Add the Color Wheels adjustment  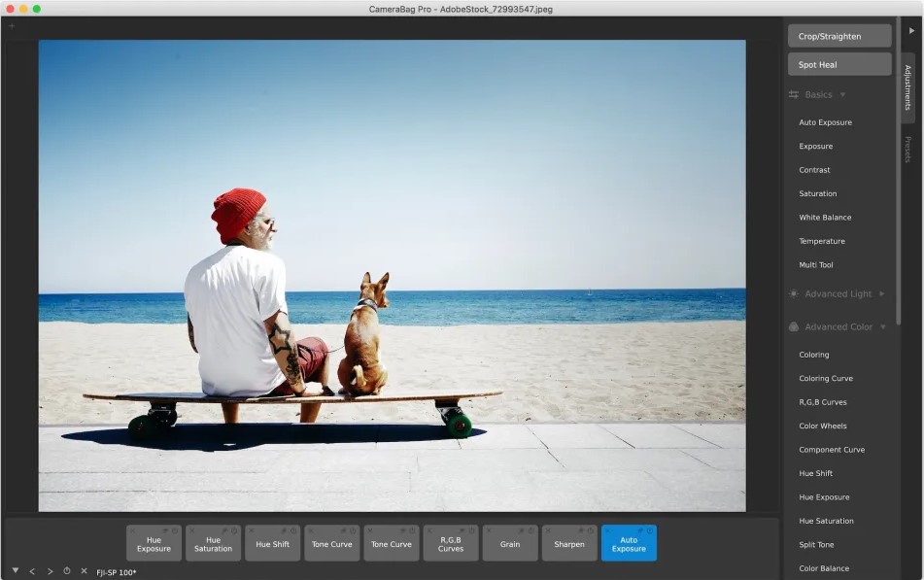[822, 426]
